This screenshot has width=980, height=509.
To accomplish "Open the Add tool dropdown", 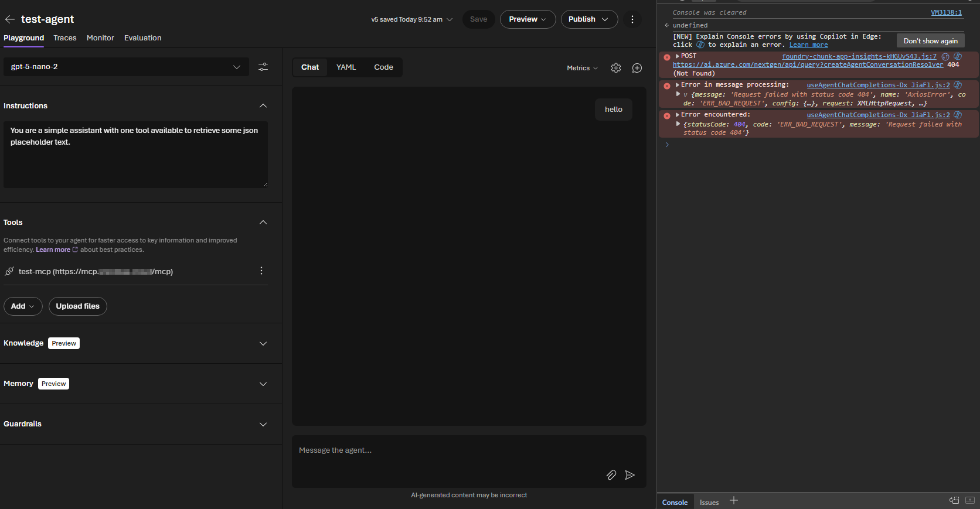I will pyautogui.click(x=23, y=306).
